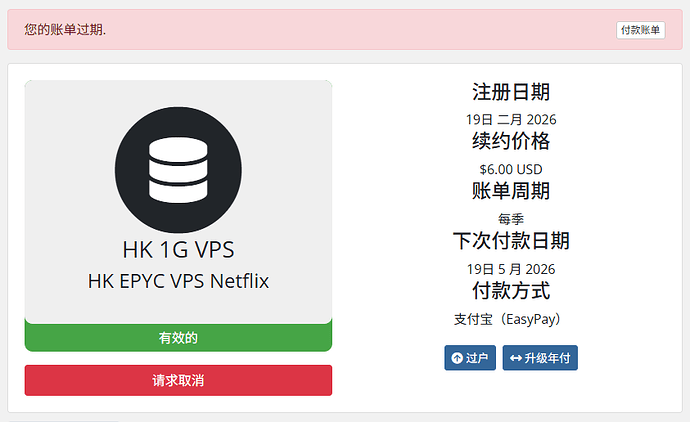Click the red 请求取消 cancellation button
690x422 pixels.
[178, 380]
